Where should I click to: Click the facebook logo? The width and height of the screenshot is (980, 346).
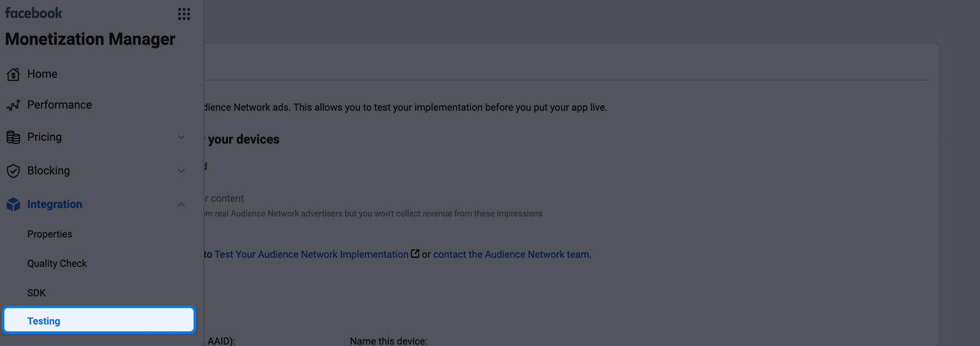pyautogui.click(x=34, y=13)
